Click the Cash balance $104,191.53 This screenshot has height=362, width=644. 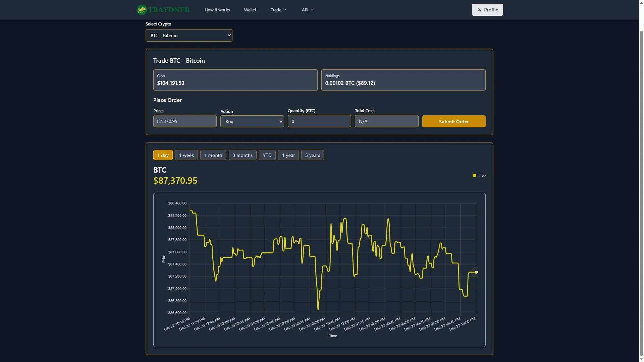tap(171, 83)
